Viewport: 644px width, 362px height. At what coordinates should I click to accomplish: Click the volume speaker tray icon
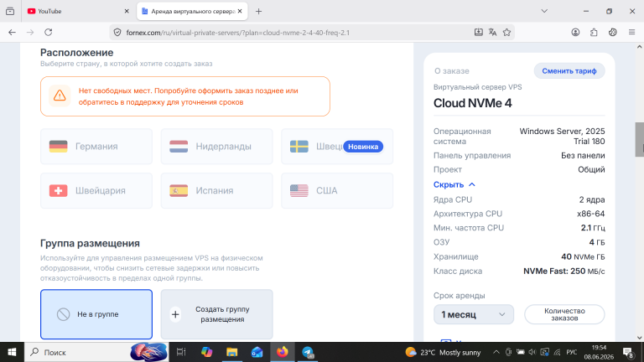532,352
